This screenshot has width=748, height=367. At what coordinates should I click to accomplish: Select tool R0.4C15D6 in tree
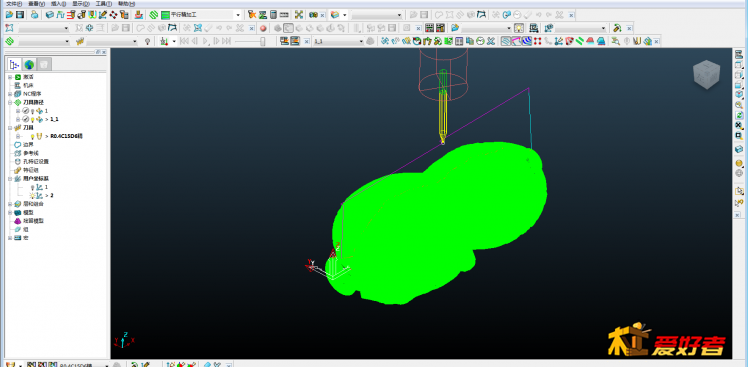[x=66, y=136]
